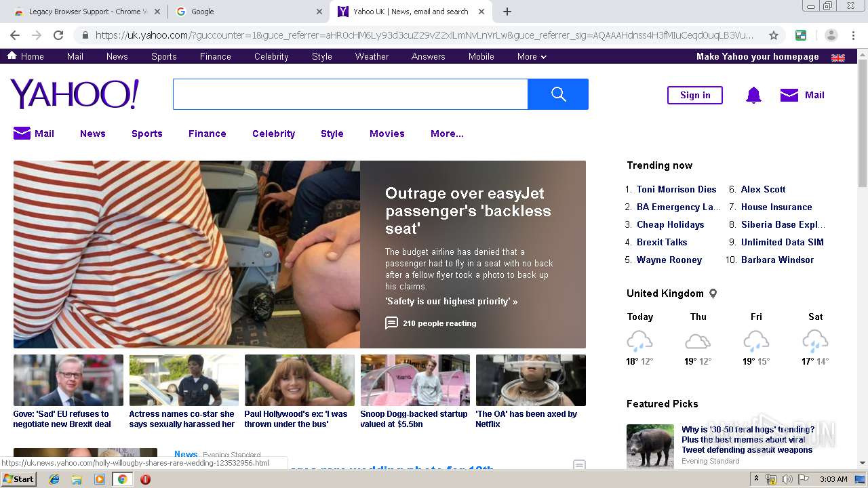Image resolution: width=868 pixels, height=488 pixels.
Task: Click the Yahoo search input field
Action: [x=350, y=94]
